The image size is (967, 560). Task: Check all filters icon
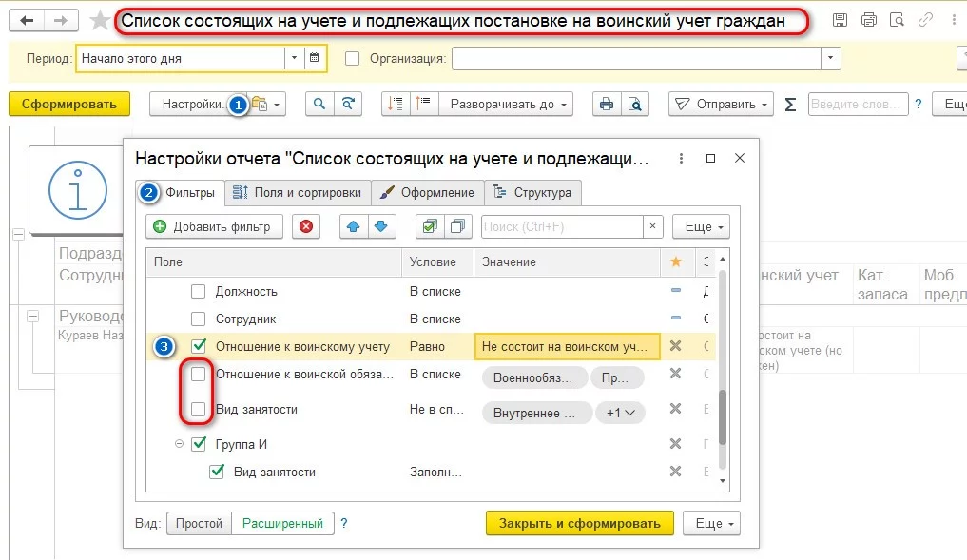click(x=430, y=226)
